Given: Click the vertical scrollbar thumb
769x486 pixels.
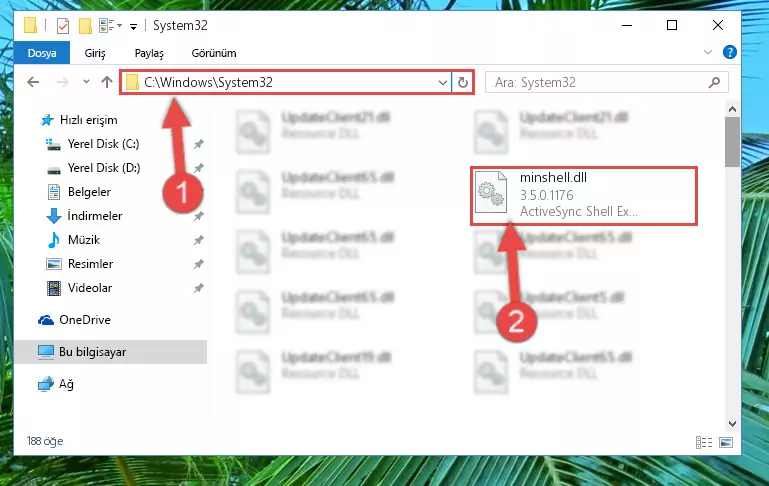Looking at the screenshot, I should (732, 142).
